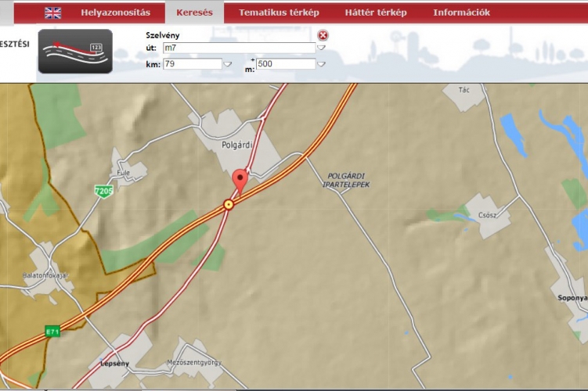
Task: Select the Keresés tab
Action: 194,13
